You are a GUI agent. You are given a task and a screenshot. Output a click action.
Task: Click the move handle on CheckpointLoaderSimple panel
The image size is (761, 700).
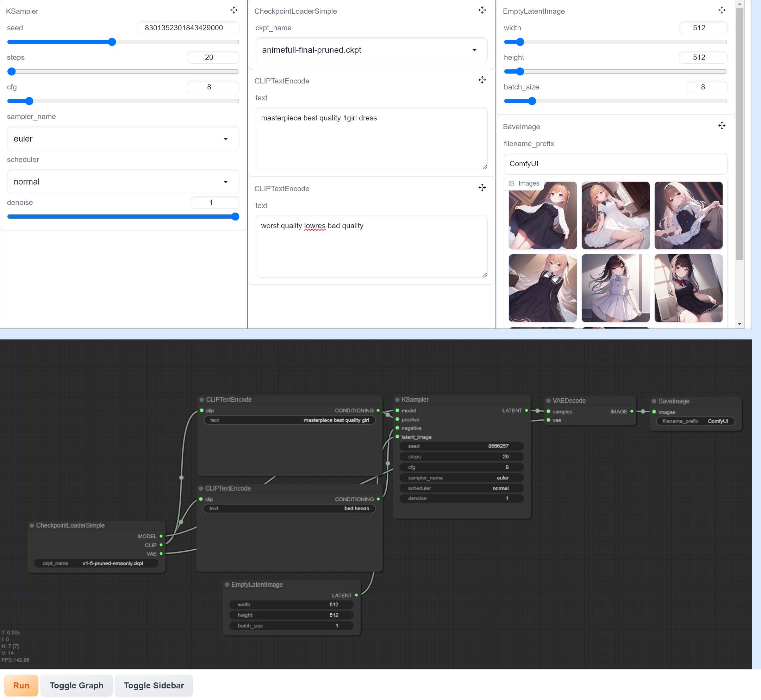pyautogui.click(x=482, y=10)
